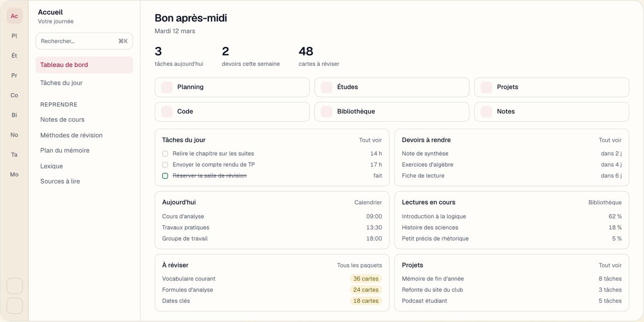The height and width of the screenshot is (322, 644).
Task: Open Vocabulaire courant deck
Action: pos(272,279)
